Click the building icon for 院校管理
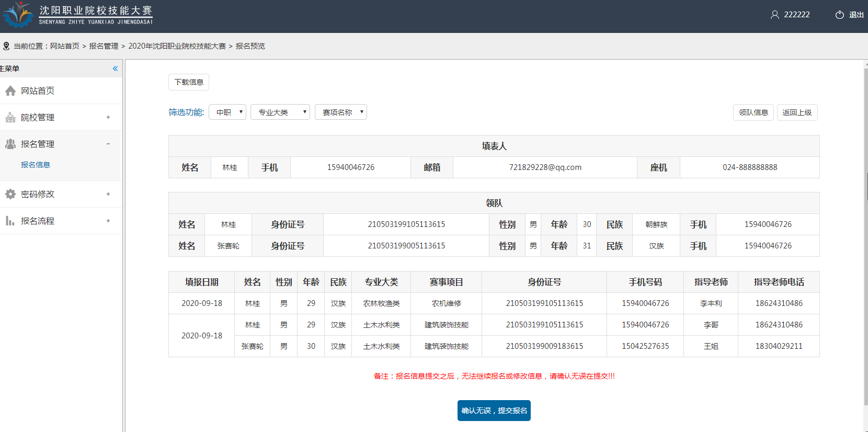 [10, 118]
